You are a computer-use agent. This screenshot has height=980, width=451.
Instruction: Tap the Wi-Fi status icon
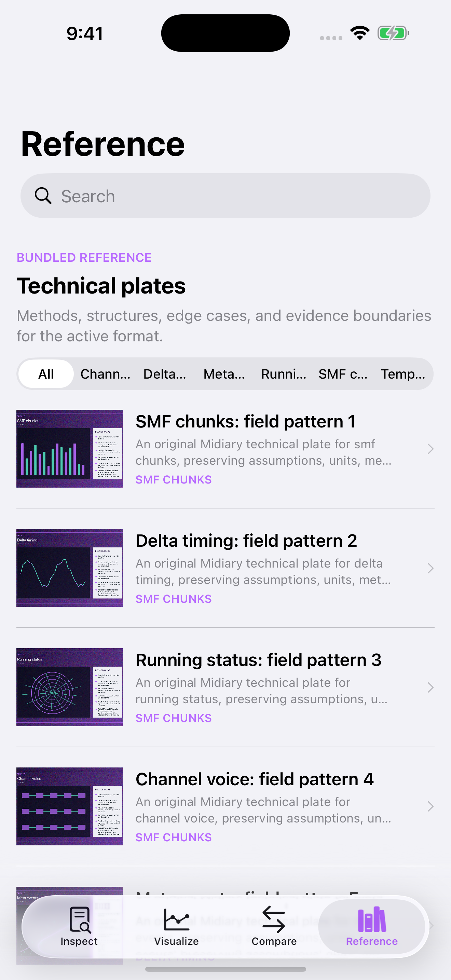360,33
